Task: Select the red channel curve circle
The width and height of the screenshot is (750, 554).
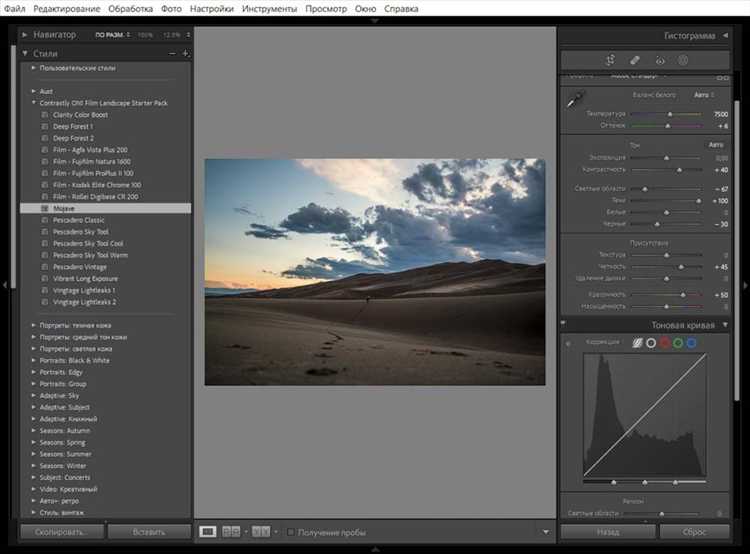Action: (664, 343)
